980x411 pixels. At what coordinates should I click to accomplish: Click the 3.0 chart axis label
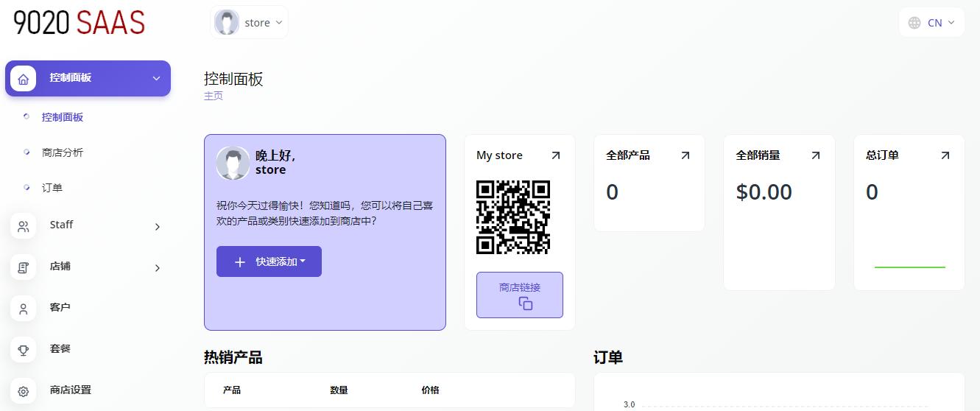tap(629, 404)
